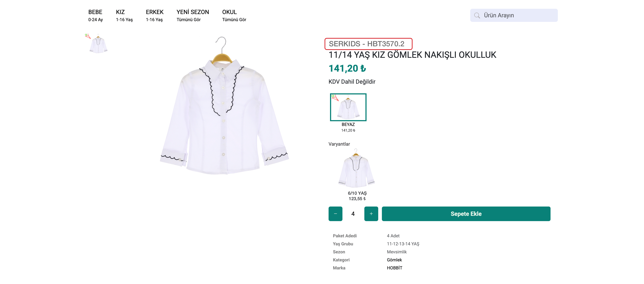Click the quantity value field showing 4
The height and width of the screenshot is (284, 644).
pyautogui.click(x=353, y=214)
